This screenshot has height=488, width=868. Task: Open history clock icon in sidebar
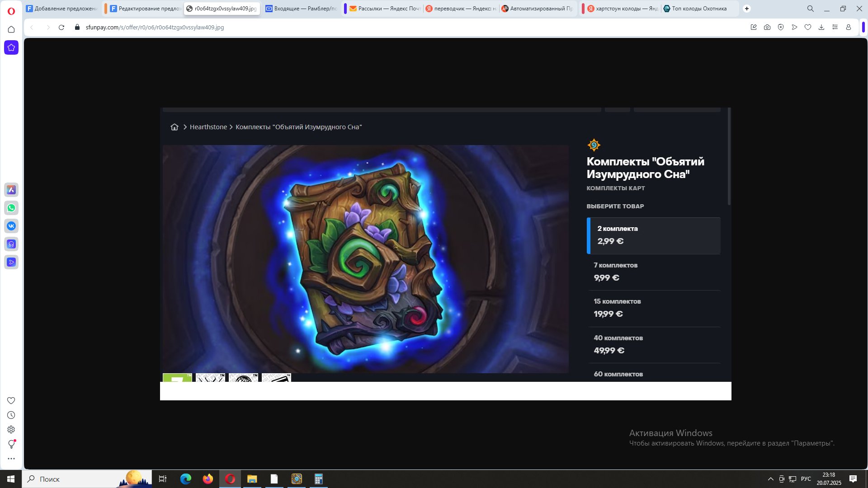11,415
